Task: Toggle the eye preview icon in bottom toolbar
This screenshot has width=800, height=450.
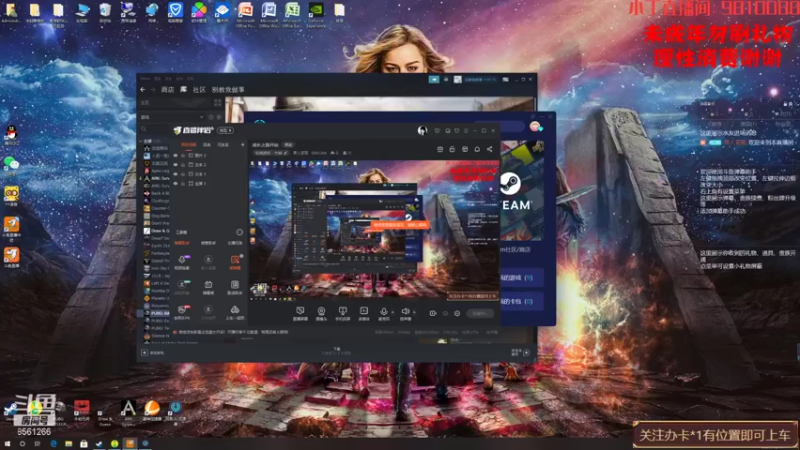Action: click(445, 313)
